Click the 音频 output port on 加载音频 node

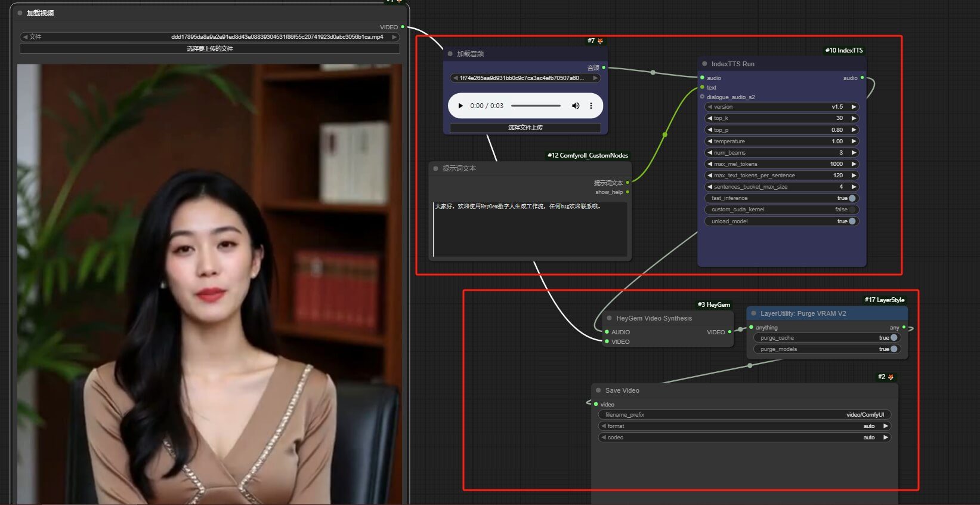pos(604,67)
